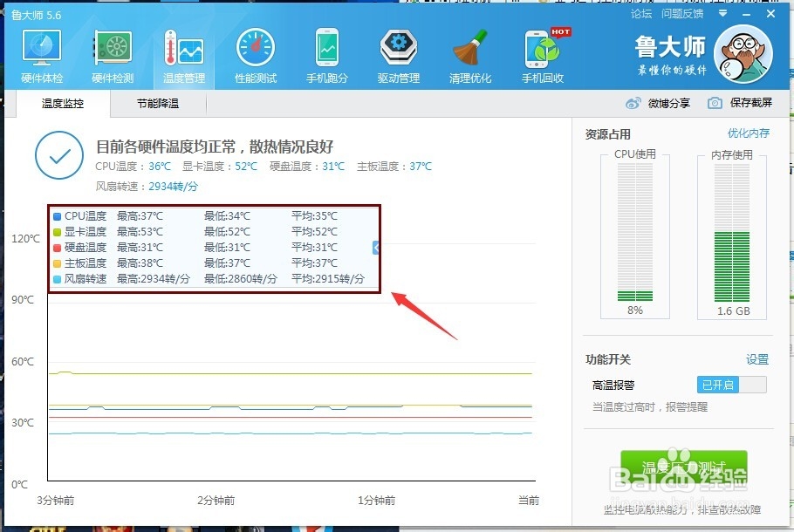
Task: Click the 优化内存 link
Action: pos(749,133)
